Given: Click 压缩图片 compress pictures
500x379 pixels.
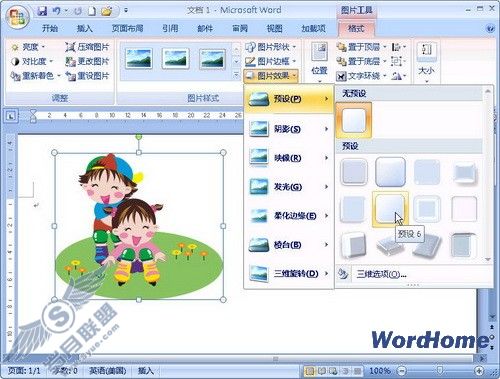Looking at the screenshot, I should click(x=87, y=47).
